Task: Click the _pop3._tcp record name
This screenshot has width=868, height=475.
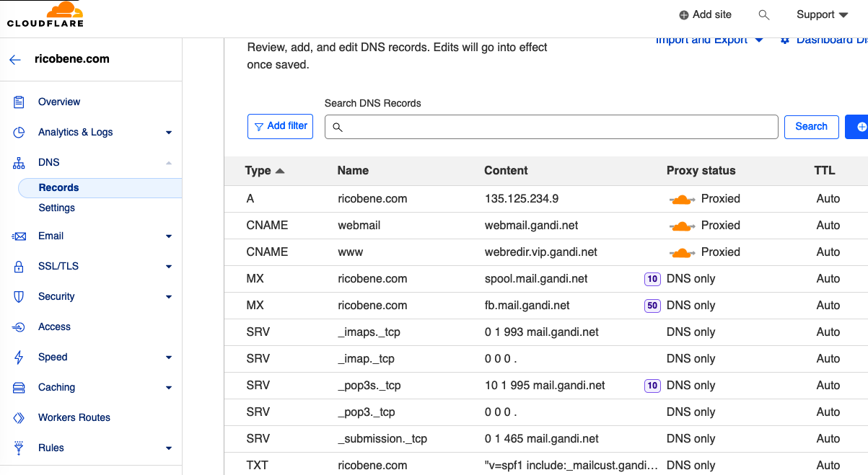Action: tap(367, 412)
